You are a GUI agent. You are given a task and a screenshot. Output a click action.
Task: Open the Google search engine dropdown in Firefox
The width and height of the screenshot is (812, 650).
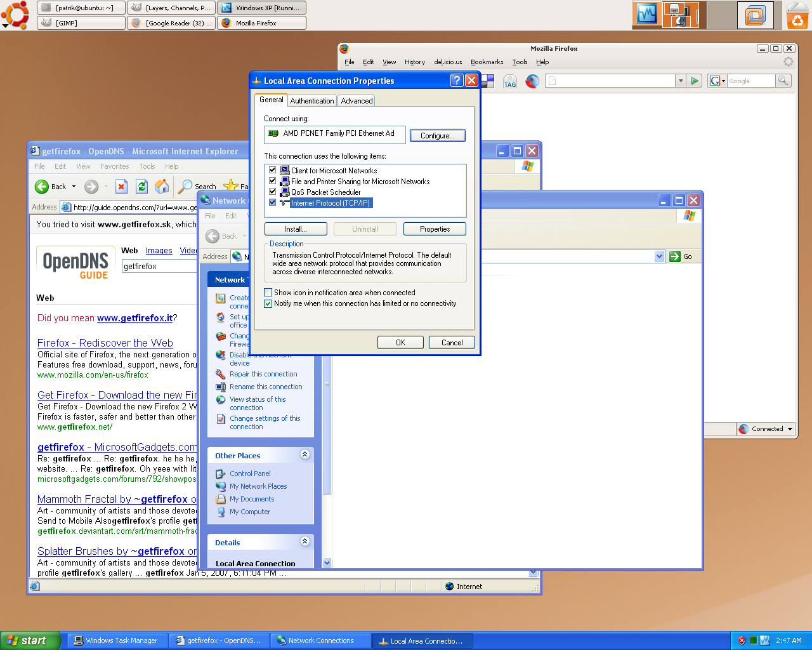(x=717, y=81)
